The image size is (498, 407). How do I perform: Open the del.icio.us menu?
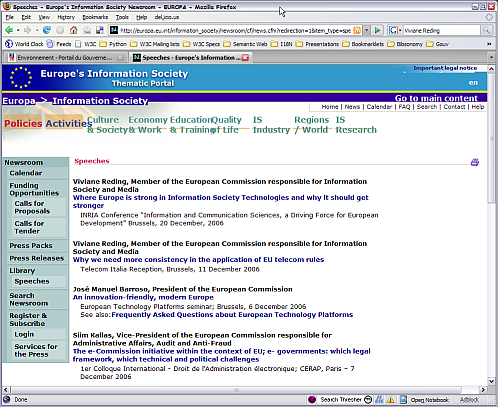(167, 17)
